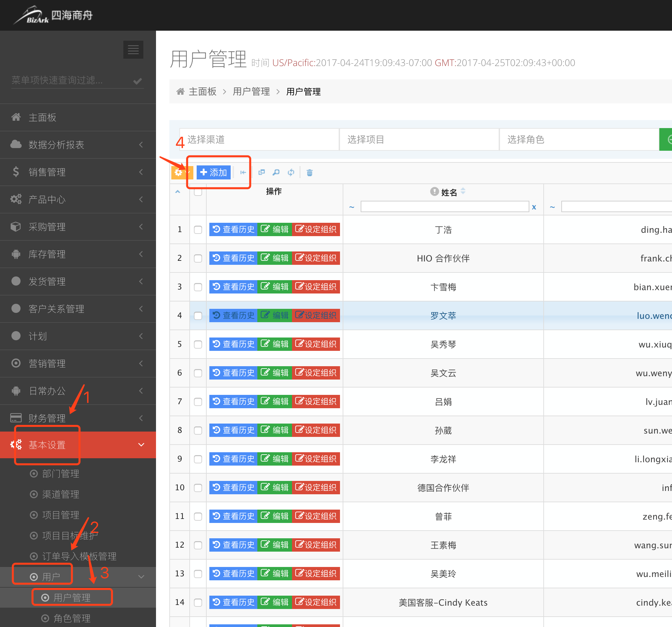Open the 选择项目 dropdown
The width and height of the screenshot is (672, 627).
[x=419, y=139]
